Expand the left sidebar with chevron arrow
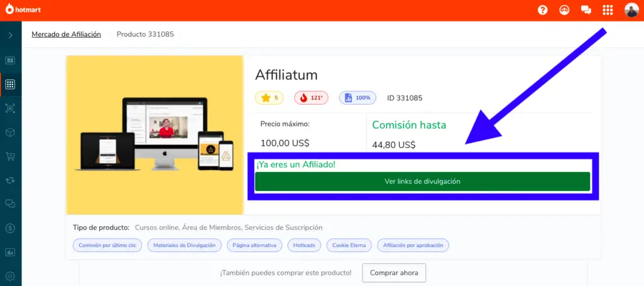 point(11,35)
